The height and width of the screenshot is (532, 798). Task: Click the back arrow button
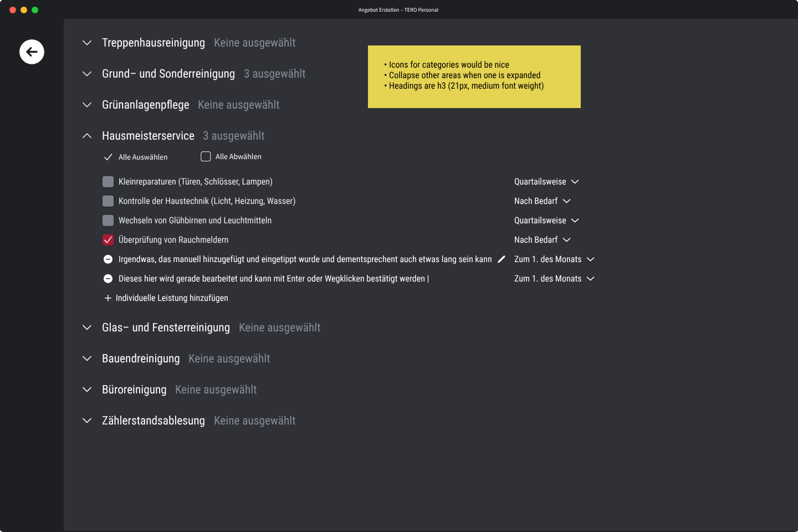(x=32, y=52)
